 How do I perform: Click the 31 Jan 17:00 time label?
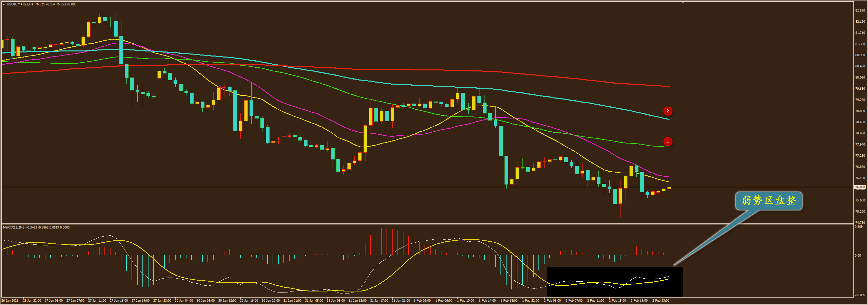[x=379, y=301]
